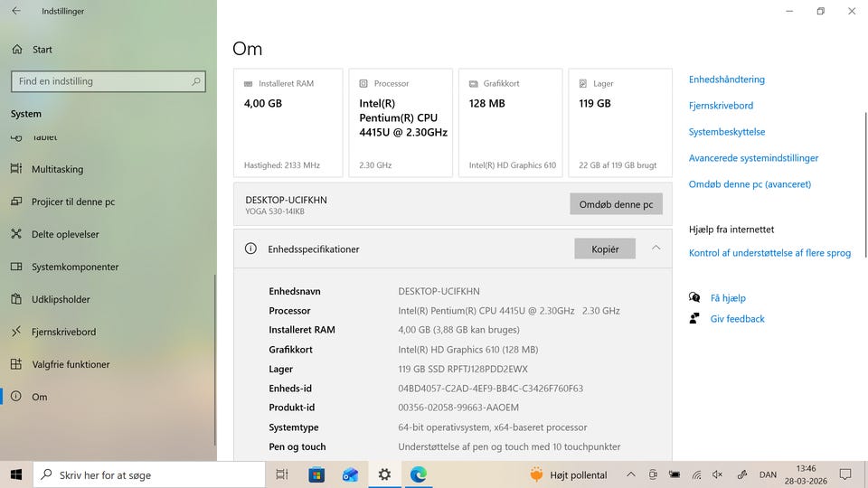Click 'Omdøb denne pc' button

(616, 204)
